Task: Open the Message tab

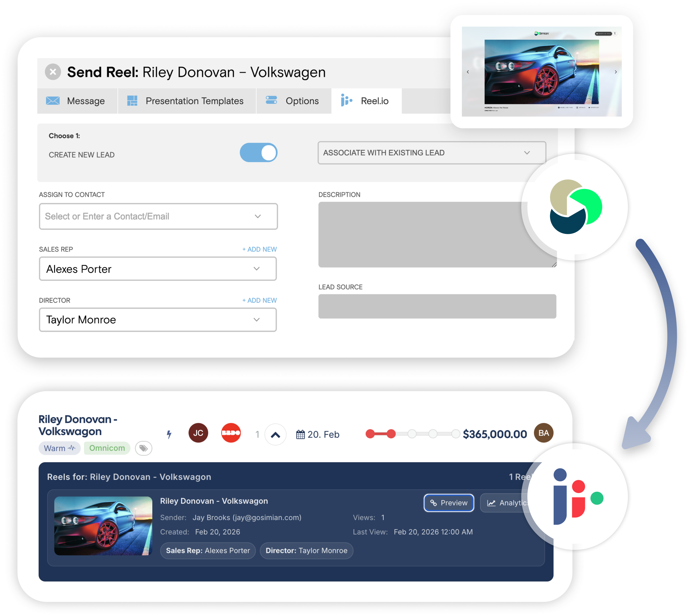Action: point(77,101)
